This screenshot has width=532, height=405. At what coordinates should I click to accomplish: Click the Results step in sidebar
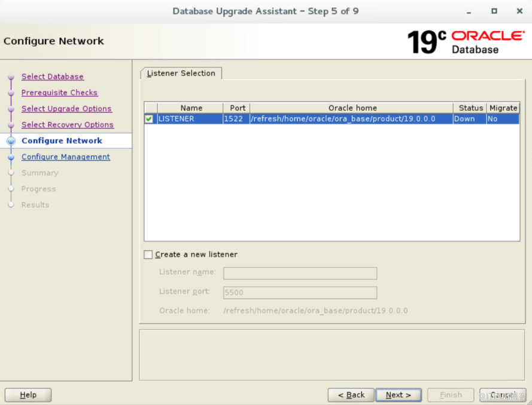(35, 205)
